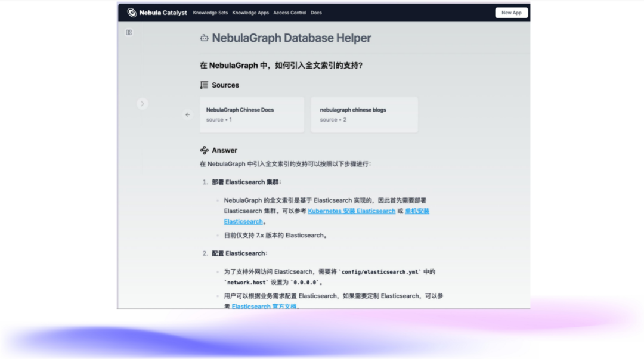Click the Nebula Catalyst brand name
Screen dimensions: 644x359
pos(163,13)
